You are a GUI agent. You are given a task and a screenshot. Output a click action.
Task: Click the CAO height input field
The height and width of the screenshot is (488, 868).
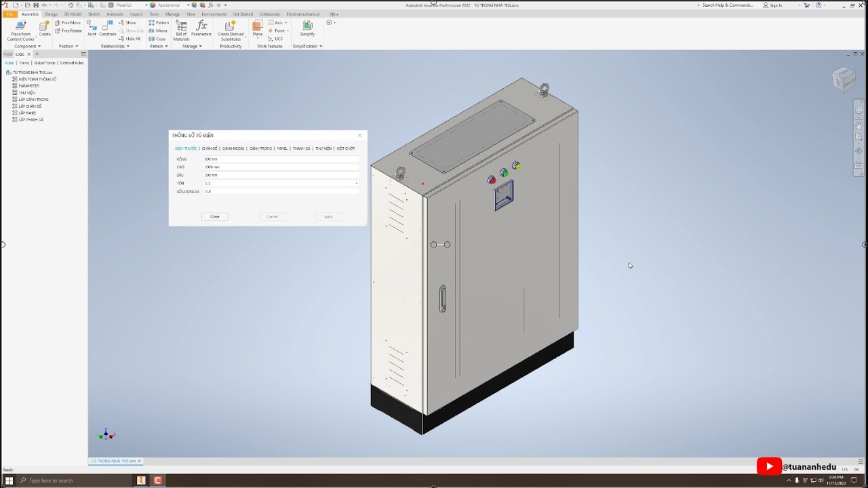(281, 167)
